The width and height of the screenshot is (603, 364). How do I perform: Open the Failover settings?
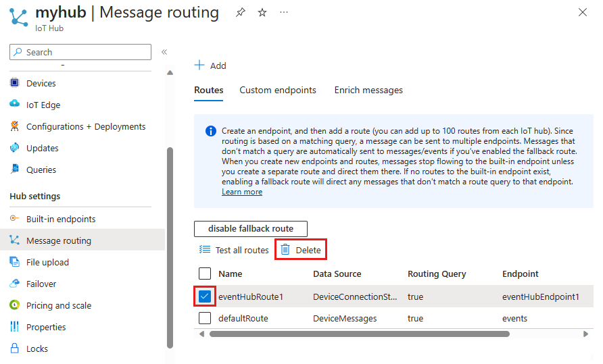[41, 284]
